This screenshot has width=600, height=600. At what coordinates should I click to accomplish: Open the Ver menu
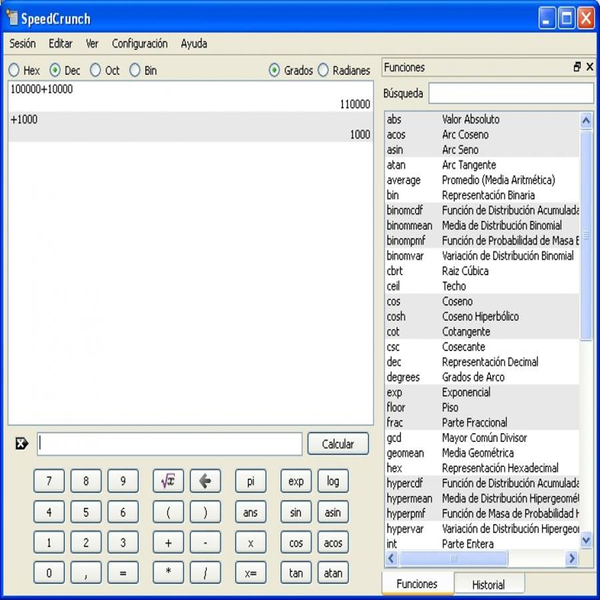coord(92,44)
